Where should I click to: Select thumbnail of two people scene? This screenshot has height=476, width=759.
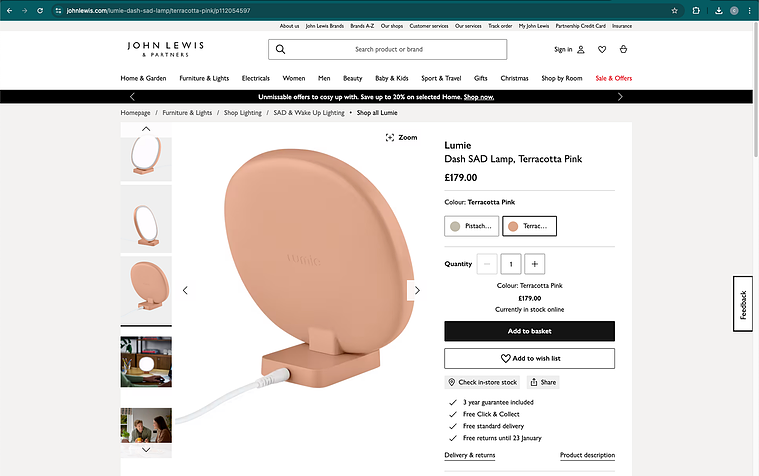(x=146, y=426)
